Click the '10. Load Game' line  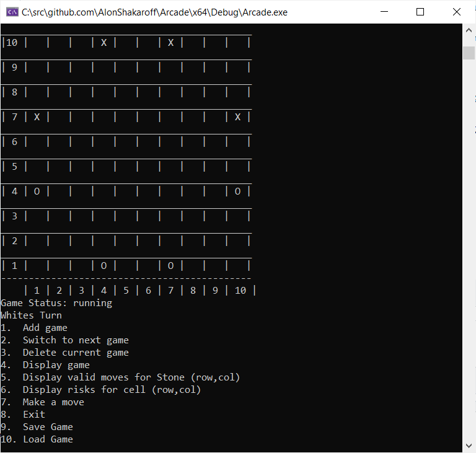tap(37, 439)
